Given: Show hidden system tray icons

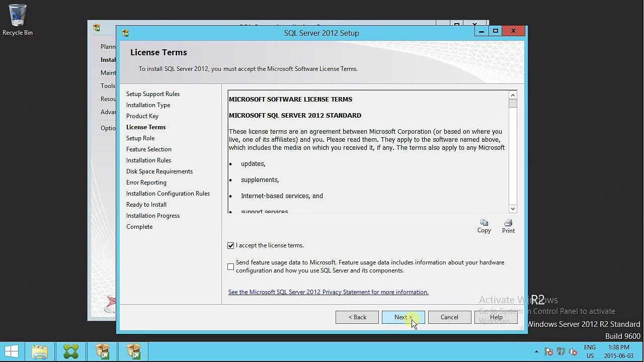Looking at the screenshot, I should (536, 352).
